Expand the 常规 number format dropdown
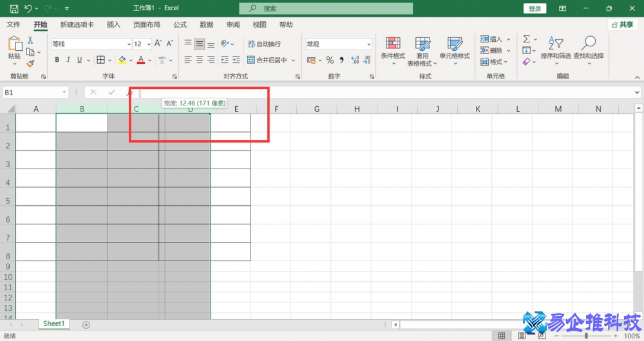This screenshot has width=644, height=341. pyautogui.click(x=368, y=44)
